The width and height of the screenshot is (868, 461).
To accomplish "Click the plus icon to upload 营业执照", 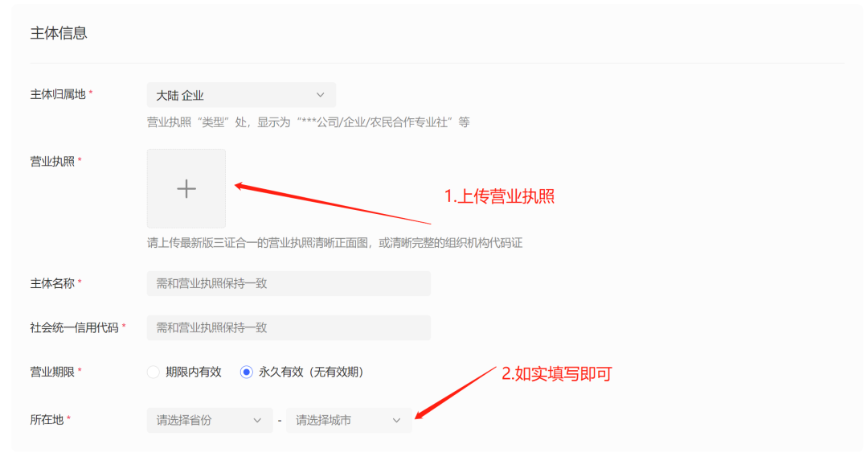I will [x=186, y=189].
